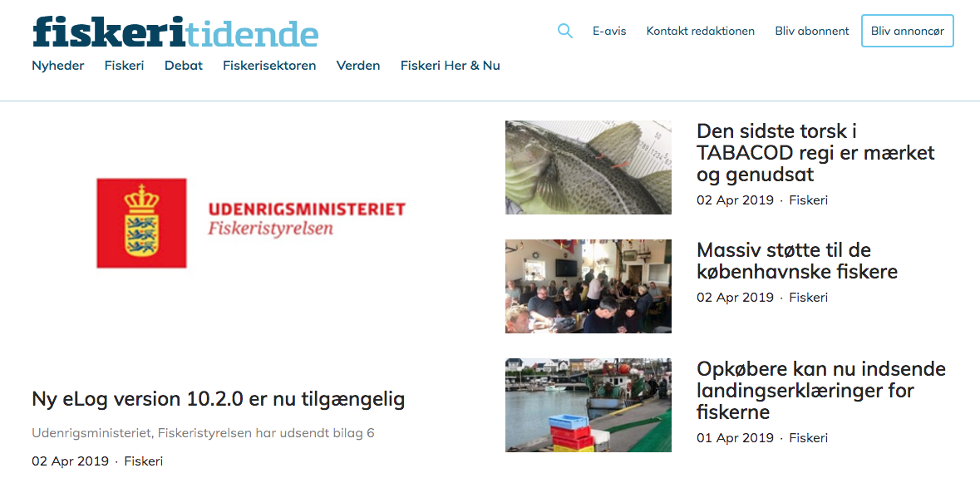Open the Opkøbere landingserklæringer article headline
This screenshot has width=980, height=488.
click(821, 391)
